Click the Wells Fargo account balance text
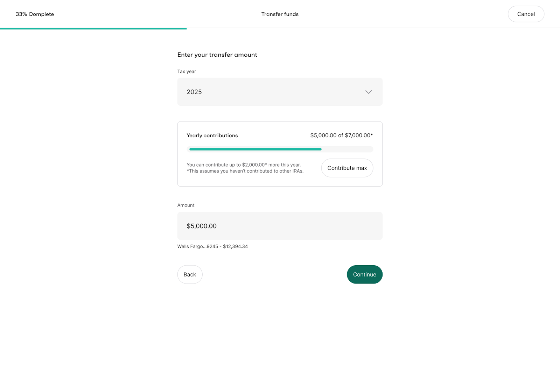The image size is (560, 392). point(212,246)
